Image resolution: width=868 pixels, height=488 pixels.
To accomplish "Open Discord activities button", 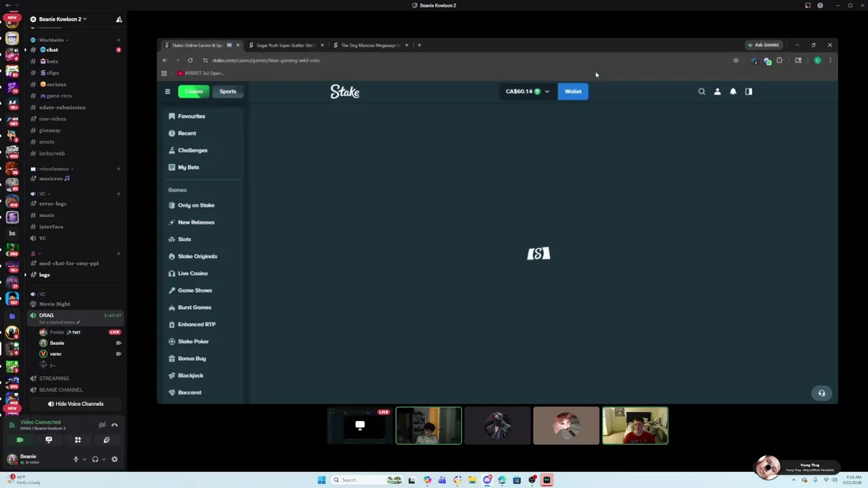I will click(78, 440).
